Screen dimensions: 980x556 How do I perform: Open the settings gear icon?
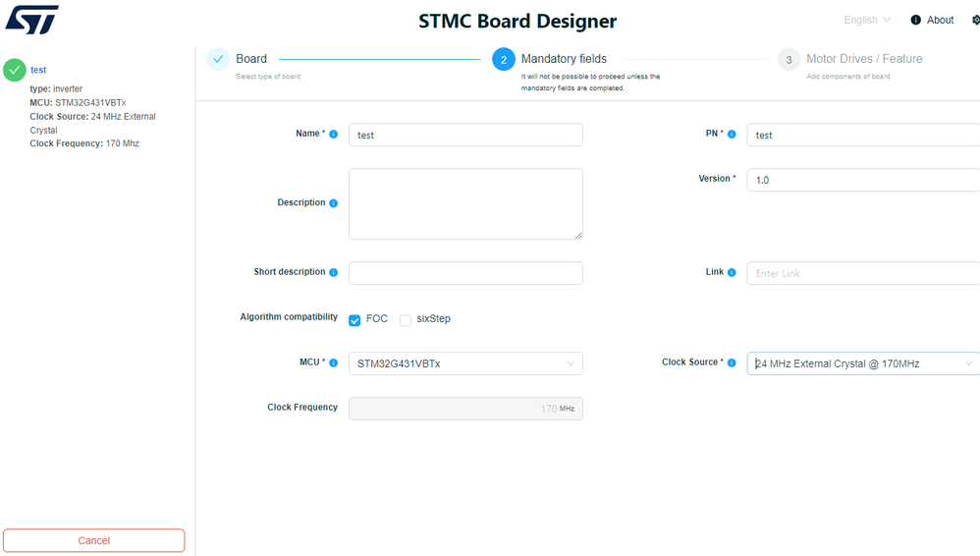click(x=976, y=20)
